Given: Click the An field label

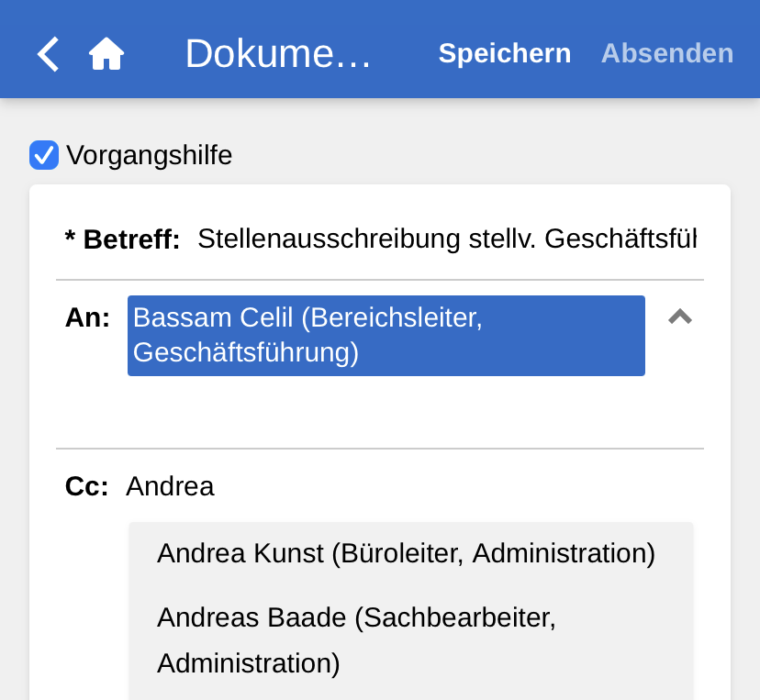Looking at the screenshot, I should (x=87, y=318).
